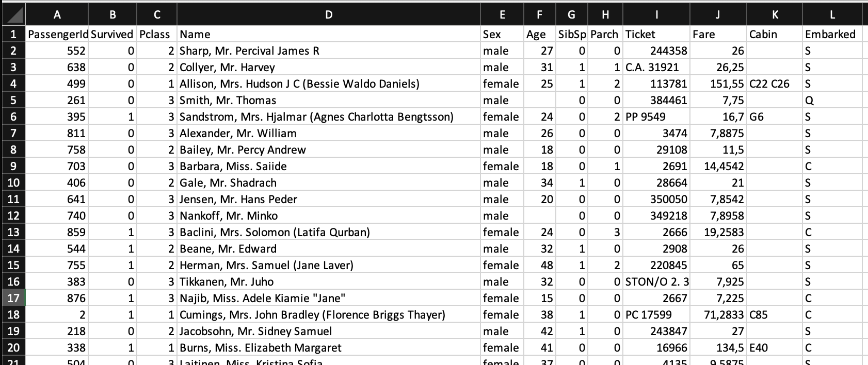
Task: Select column D header
Action: pos(329,15)
